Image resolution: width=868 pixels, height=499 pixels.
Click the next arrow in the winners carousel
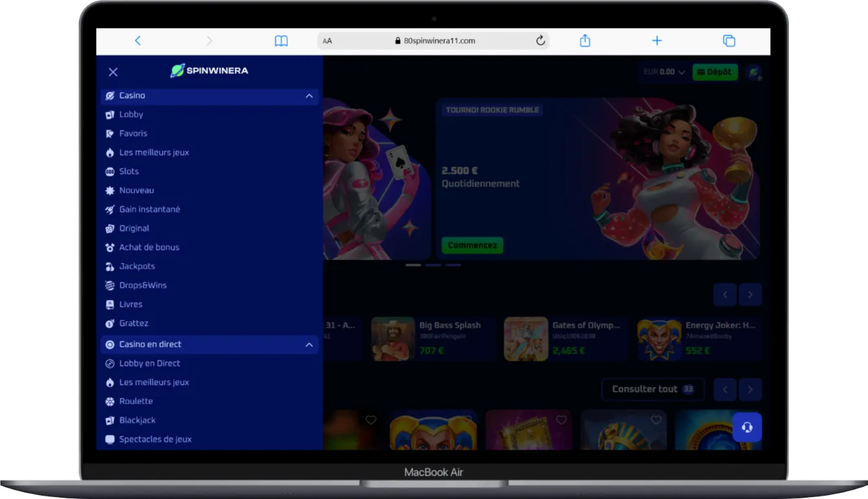750,295
